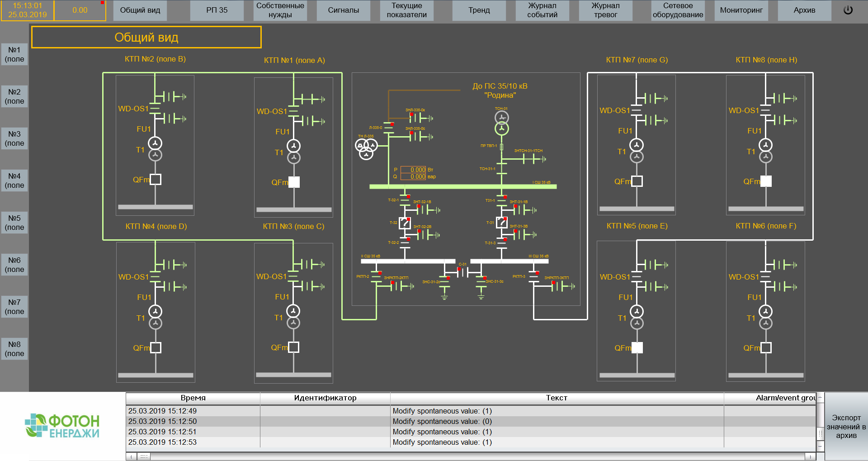Select the T-31 circuit breaker symbol
The width and height of the screenshot is (868, 461).
[501, 223]
